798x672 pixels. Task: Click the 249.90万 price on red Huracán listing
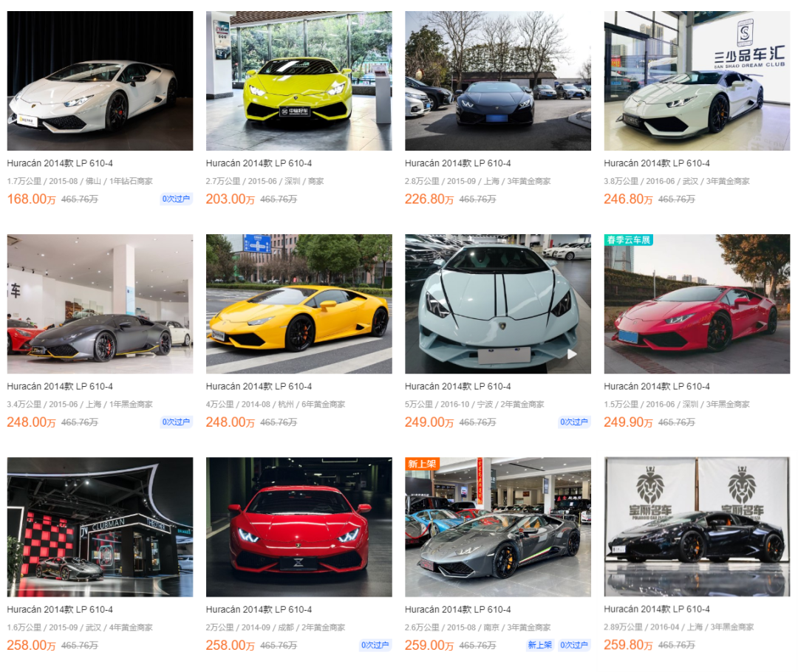coord(628,422)
